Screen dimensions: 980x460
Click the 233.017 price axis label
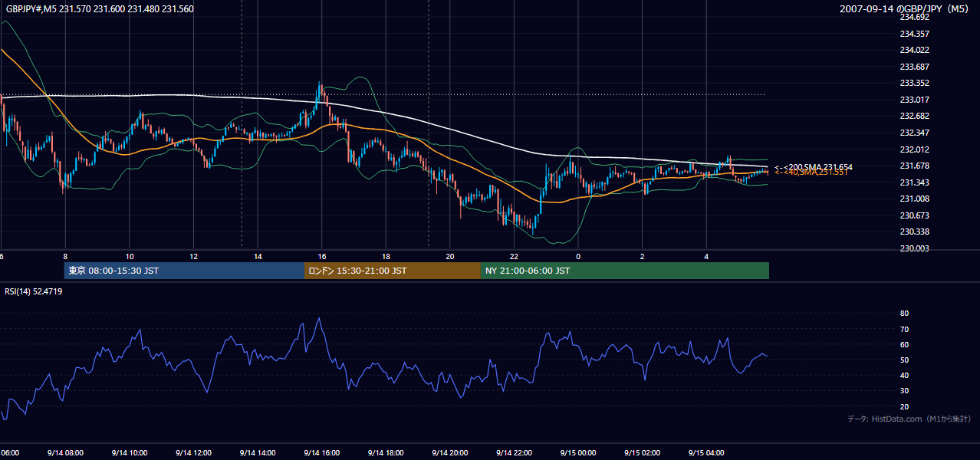(915, 100)
